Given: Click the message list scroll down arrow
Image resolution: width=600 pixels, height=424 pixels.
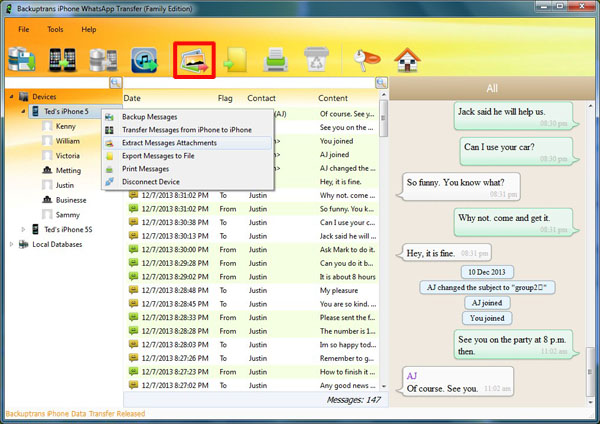Looking at the screenshot, I should pyautogui.click(x=384, y=386).
